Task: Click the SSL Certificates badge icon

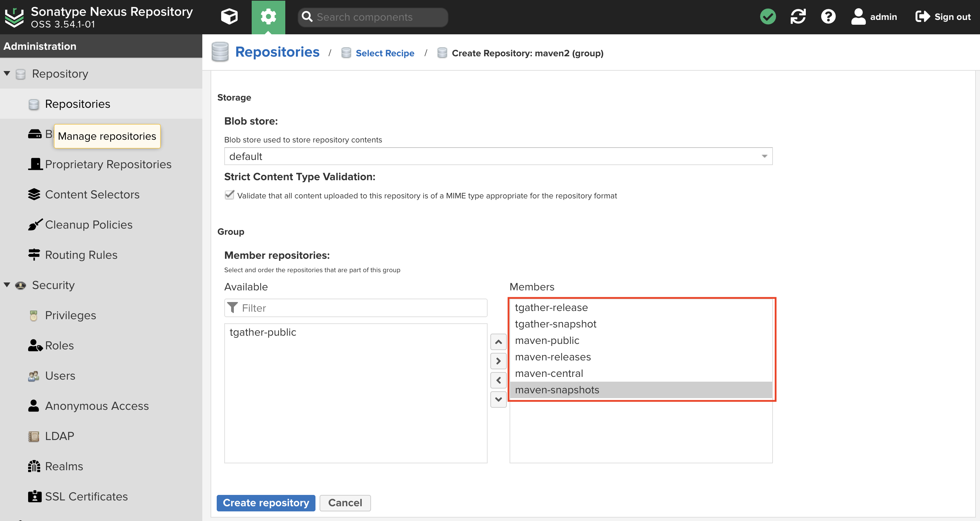Action: tap(35, 496)
